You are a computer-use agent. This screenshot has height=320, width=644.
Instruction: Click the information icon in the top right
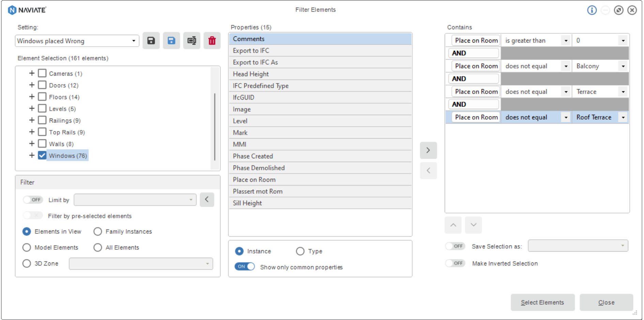(592, 10)
